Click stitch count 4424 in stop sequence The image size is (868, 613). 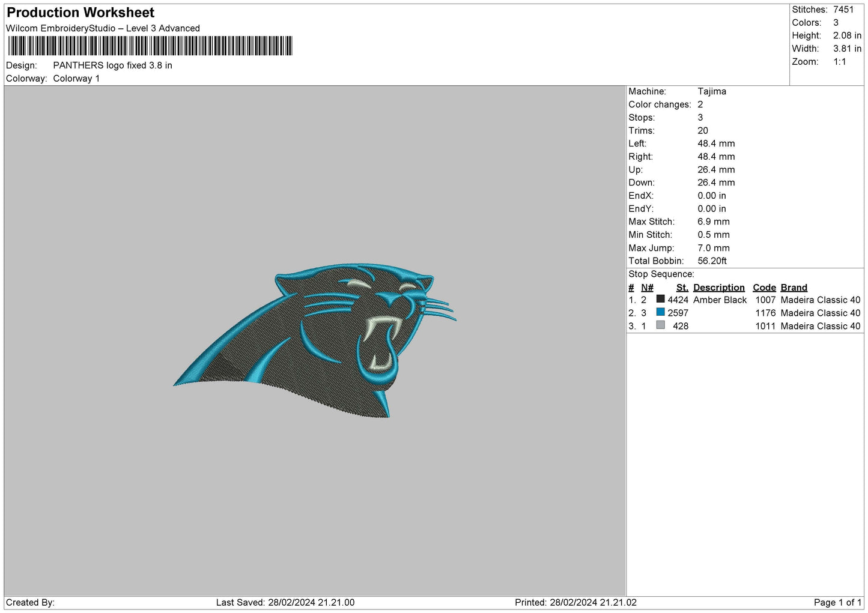[x=678, y=300]
